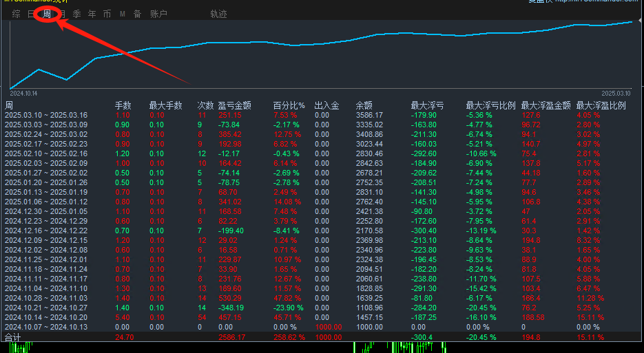Click the 最大浮亏 column header

pos(427,105)
